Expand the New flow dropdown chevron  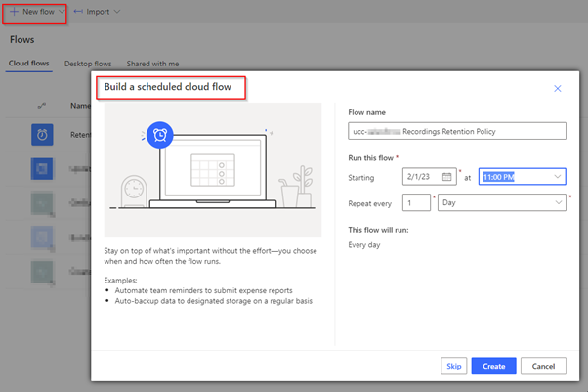tap(63, 12)
